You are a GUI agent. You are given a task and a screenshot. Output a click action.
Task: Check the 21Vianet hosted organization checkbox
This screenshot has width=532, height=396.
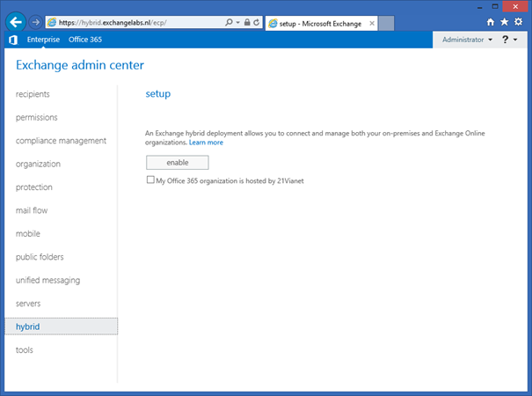[x=150, y=180]
